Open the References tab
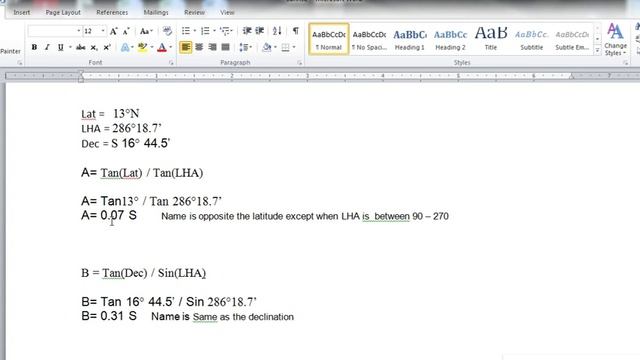Screen dimensions: 640x360 (112, 13)
